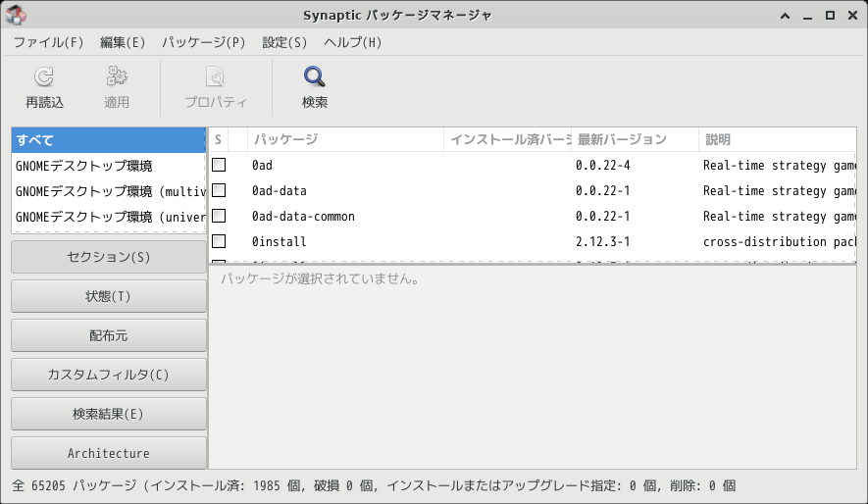Viewport: 868px width, 504px height.
Task: Mark the 0ad-data-common package checkbox
Action: (x=219, y=216)
